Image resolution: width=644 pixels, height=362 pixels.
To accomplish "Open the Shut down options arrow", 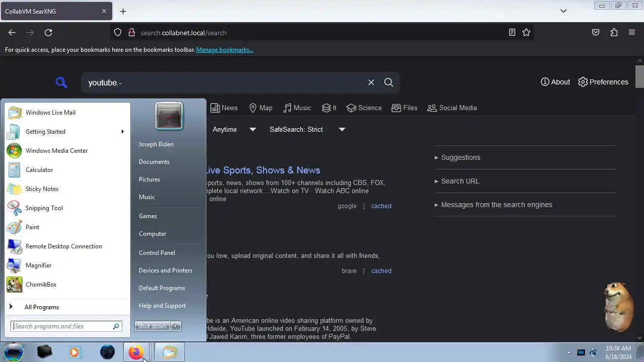I will pos(176,326).
